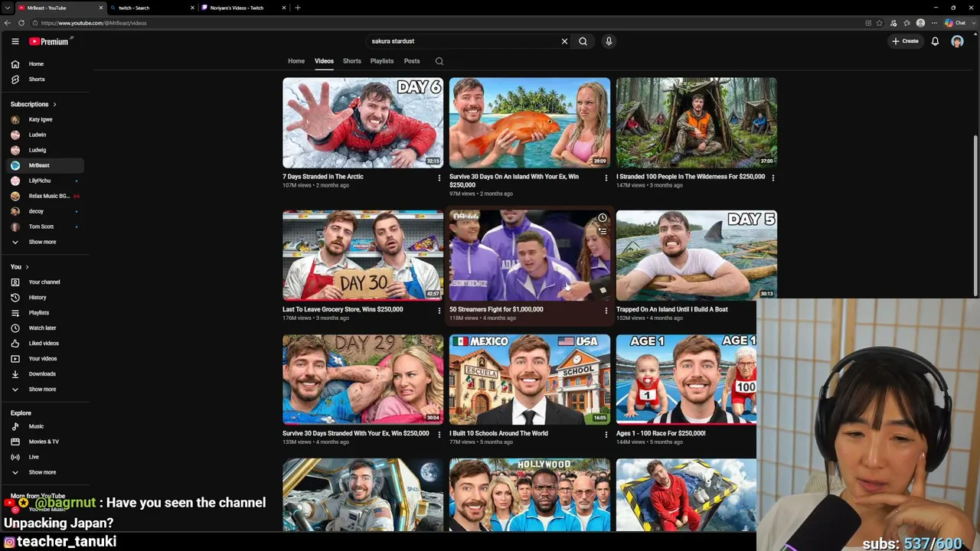Play the 7 Days Stranded Arctic thumbnail
The width and height of the screenshot is (980, 551).
click(x=363, y=122)
